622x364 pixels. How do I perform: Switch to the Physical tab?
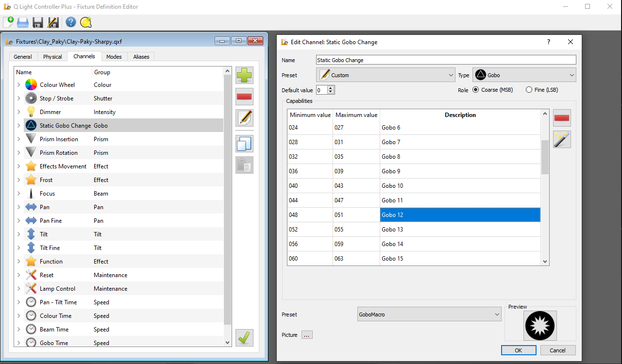(x=52, y=57)
